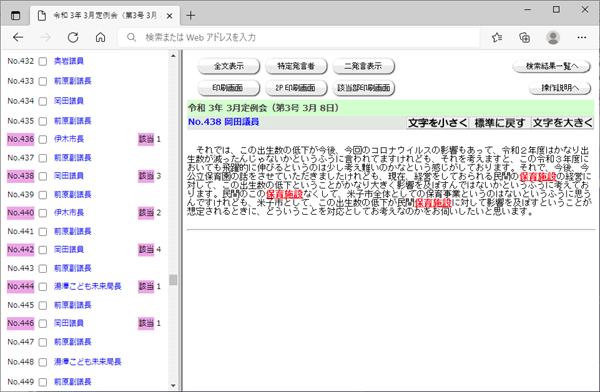Tick checkbox for No.432
600x392 pixels.
[43, 61]
